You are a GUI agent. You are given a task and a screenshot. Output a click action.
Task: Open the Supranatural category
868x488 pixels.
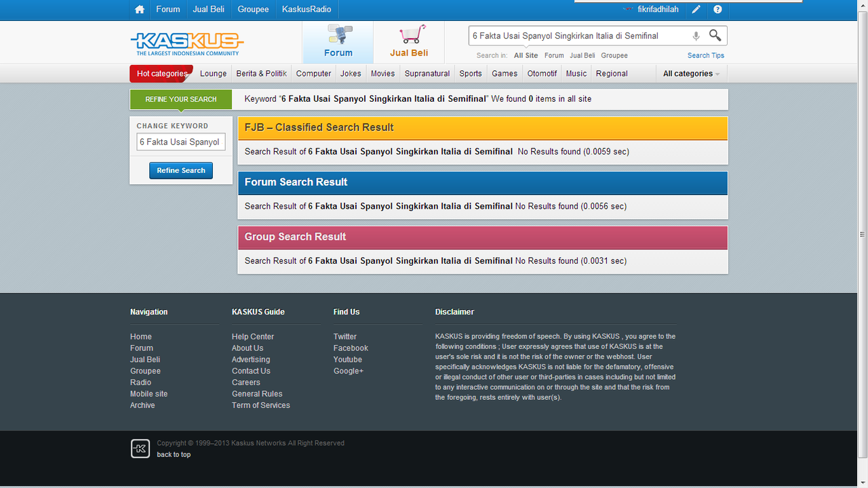pos(427,74)
